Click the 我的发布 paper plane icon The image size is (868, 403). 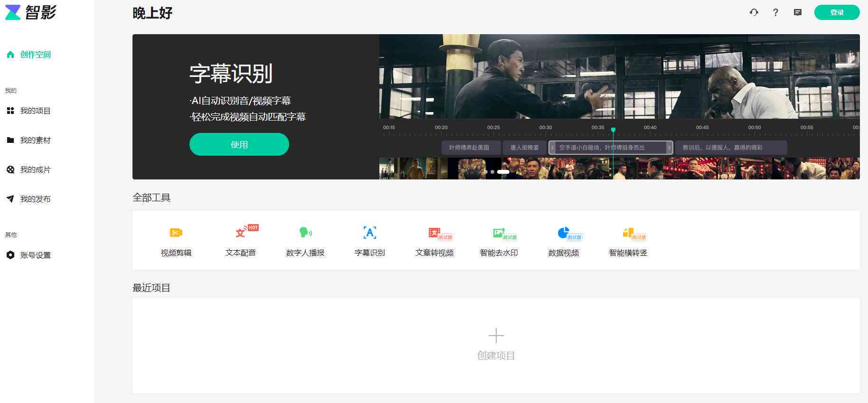(x=10, y=199)
